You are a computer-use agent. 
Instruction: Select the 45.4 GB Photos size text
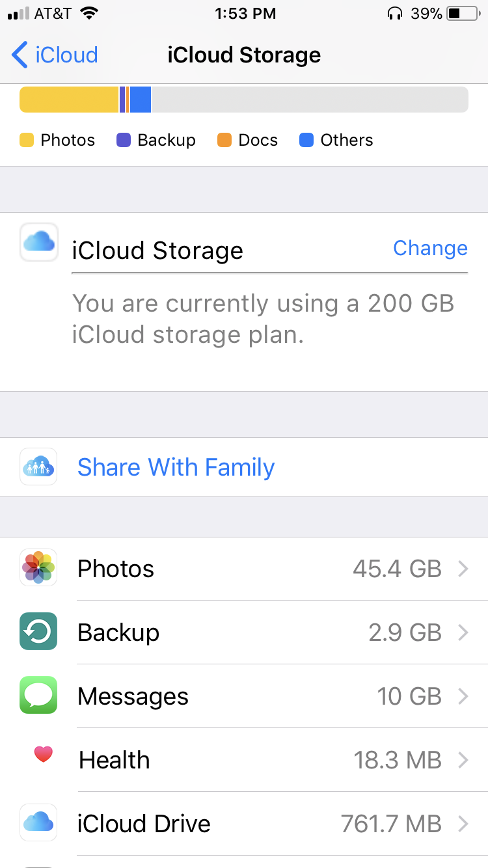click(397, 569)
